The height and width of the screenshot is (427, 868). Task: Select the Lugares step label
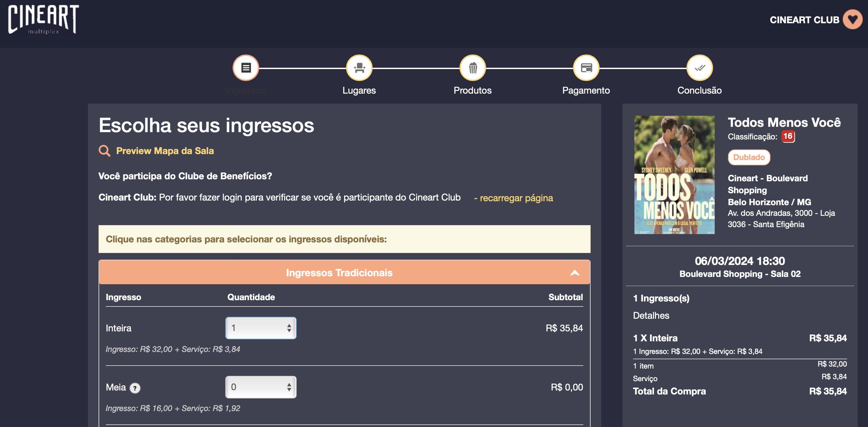pos(359,90)
